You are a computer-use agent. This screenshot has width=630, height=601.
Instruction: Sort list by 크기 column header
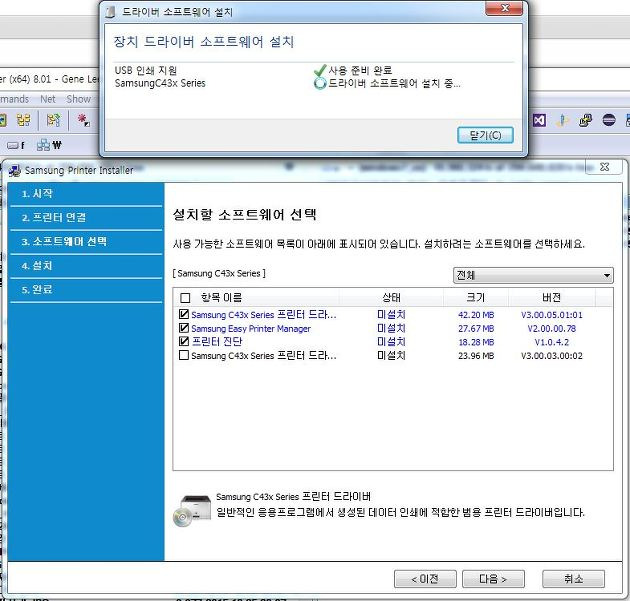point(476,298)
